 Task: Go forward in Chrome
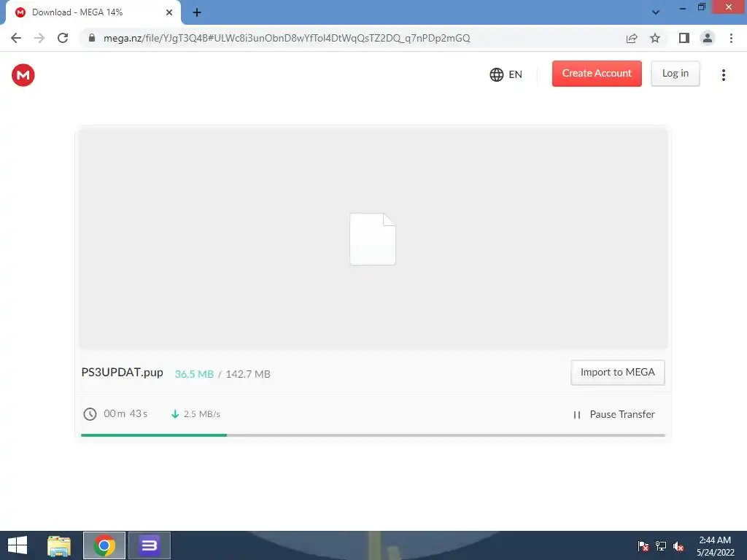39,38
